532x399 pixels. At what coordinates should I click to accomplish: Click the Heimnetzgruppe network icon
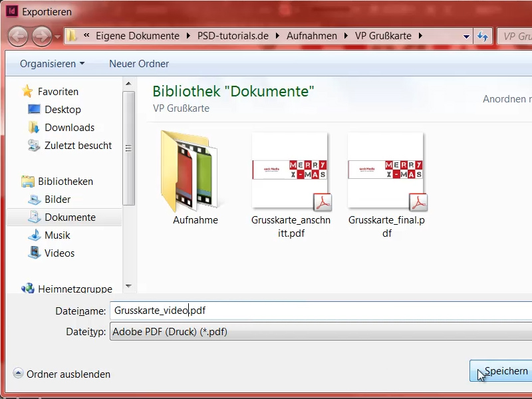pyautogui.click(x=28, y=289)
